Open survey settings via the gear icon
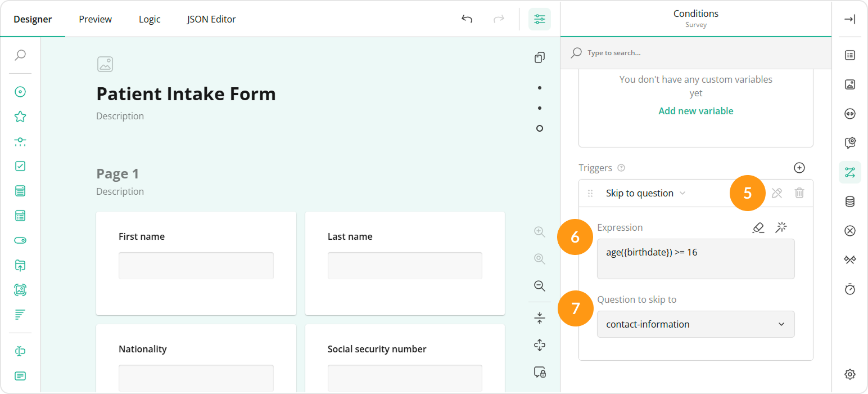The width and height of the screenshot is (868, 394). pos(849,374)
